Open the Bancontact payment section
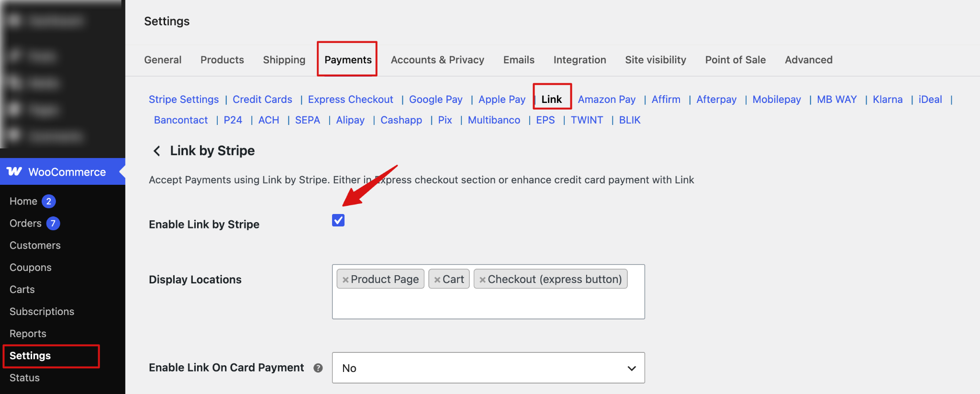The width and height of the screenshot is (980, 394). click(181, 120)
